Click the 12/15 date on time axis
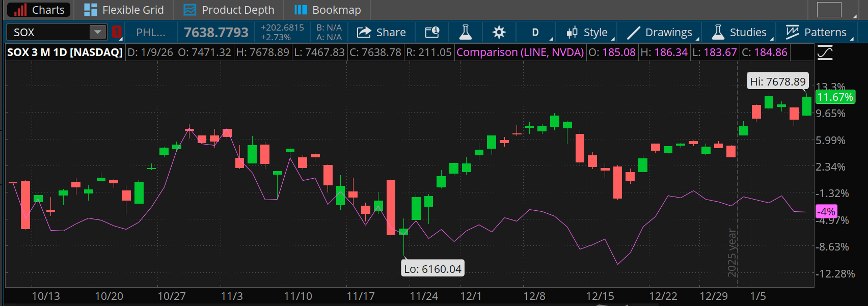The height and width of the screenshot is (306, 868). (x=600, y=296)
